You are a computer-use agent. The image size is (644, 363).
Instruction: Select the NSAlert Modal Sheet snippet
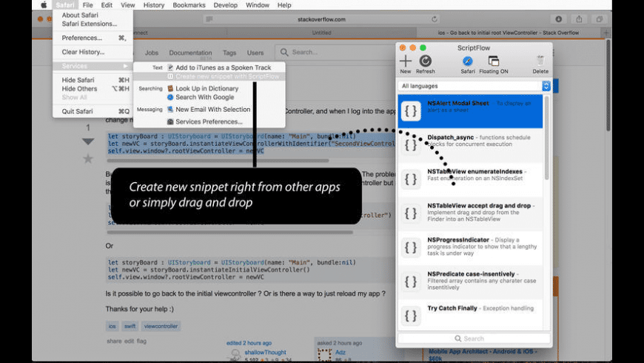470,111
